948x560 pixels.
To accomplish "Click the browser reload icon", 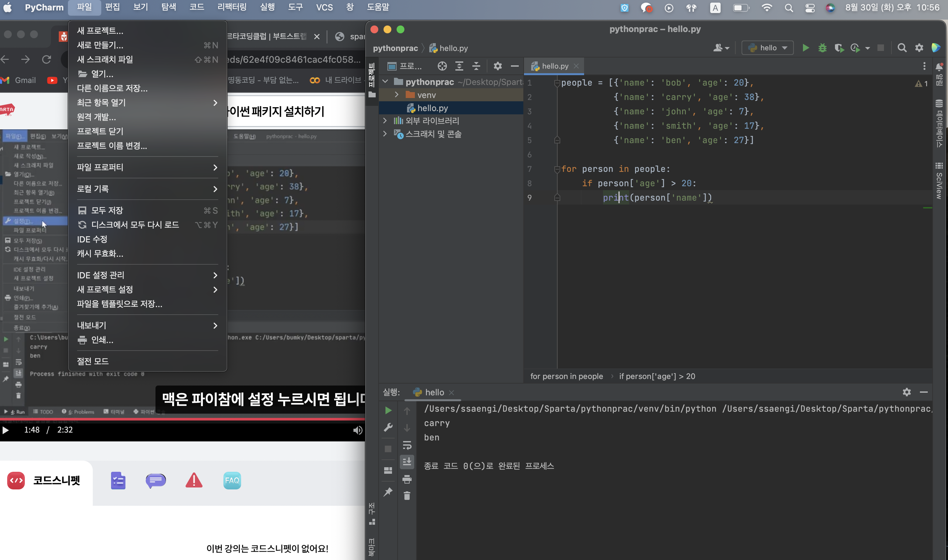I will point(46,59).
